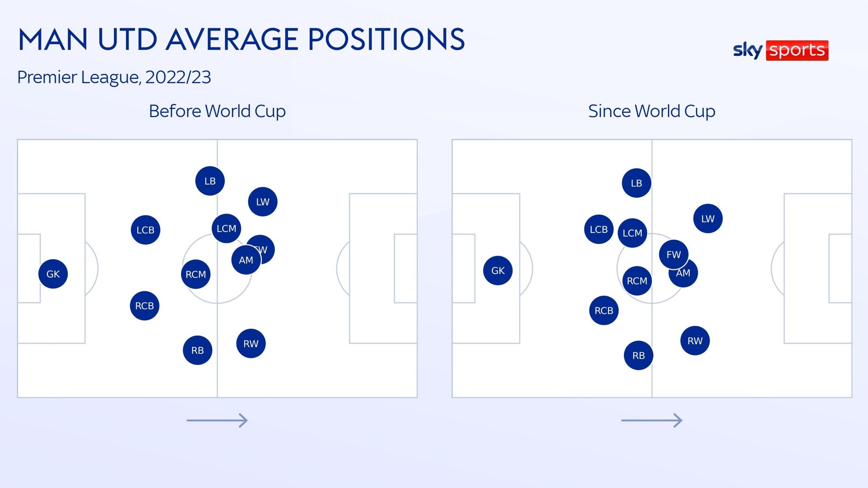
Task: Select the AM marker on the left pitch
Action: 246,260
